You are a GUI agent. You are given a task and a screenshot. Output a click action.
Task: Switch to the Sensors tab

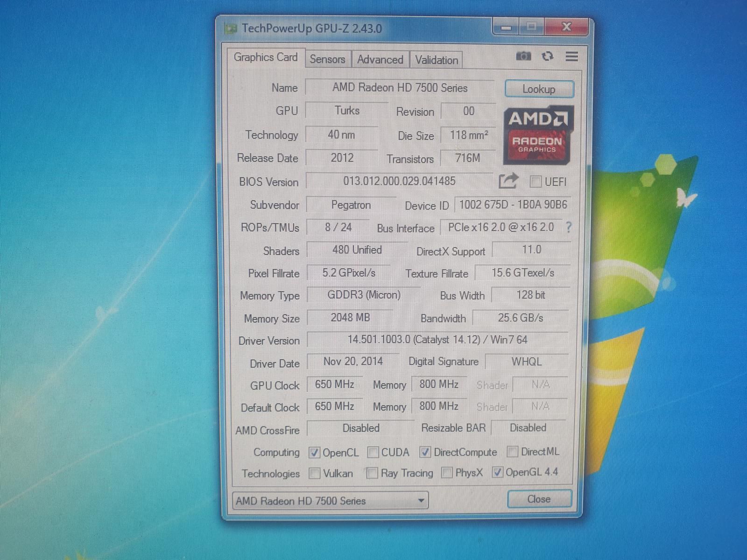328,59
